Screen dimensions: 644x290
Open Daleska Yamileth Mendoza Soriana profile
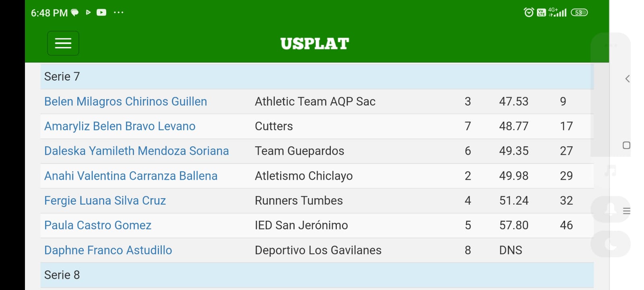[x=136, y=151]
